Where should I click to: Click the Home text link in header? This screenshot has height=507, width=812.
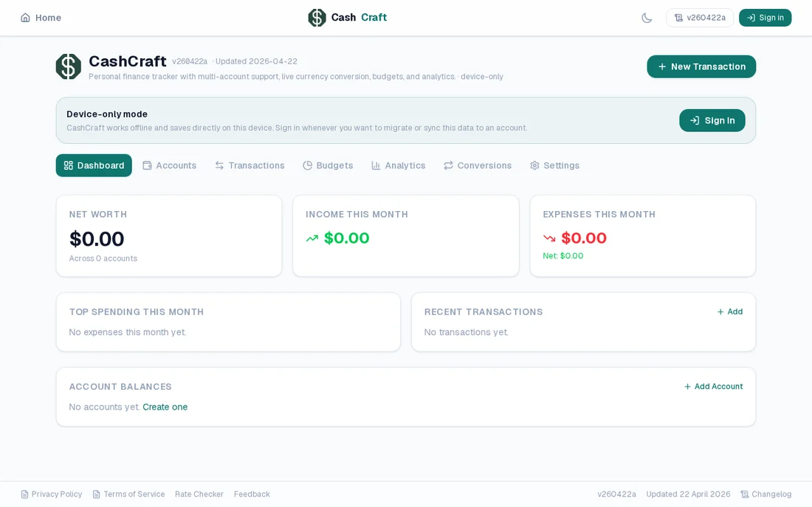pos(48,18)
